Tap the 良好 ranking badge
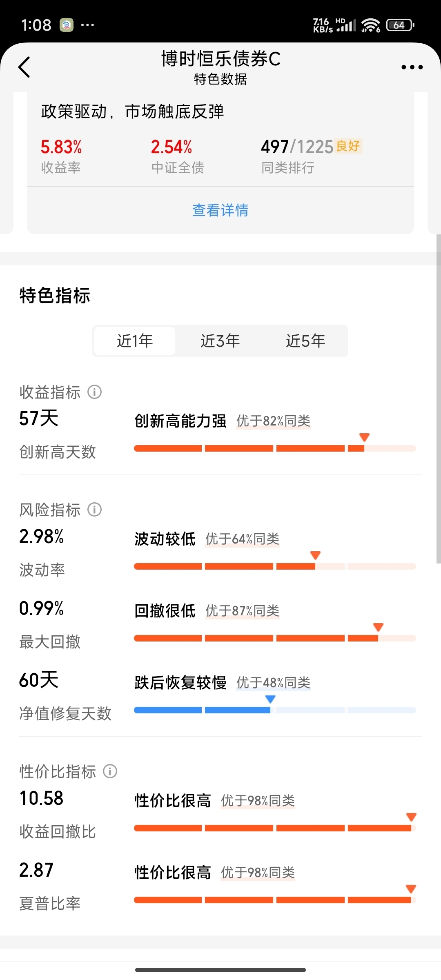Viewport: 441px width, 980px height. pos(348,146)
